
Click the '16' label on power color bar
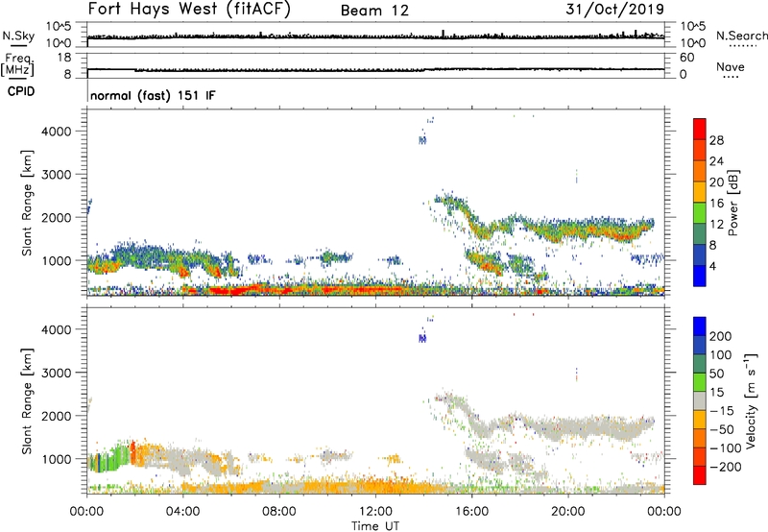(716, 203)
